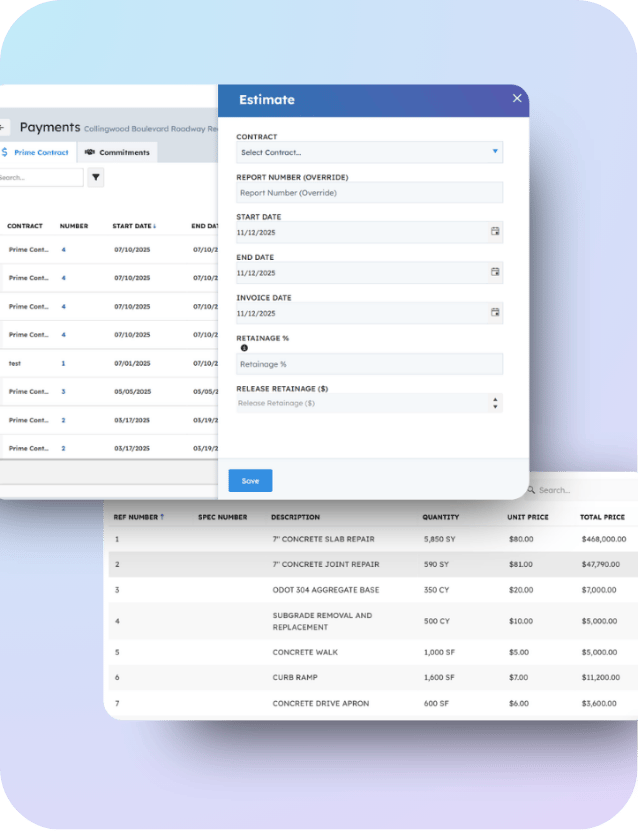Click the filter funnel icon

coord(96,178)
